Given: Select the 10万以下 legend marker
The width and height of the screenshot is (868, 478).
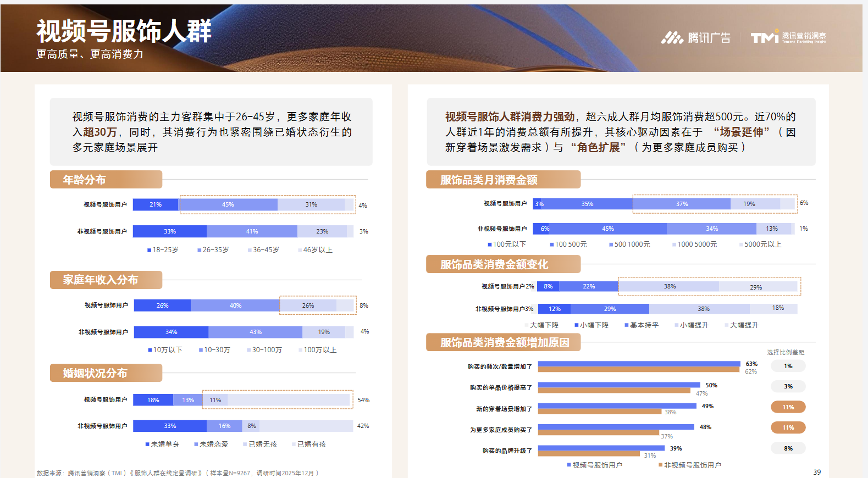Looking at the screenshot, I should [150, 350].
